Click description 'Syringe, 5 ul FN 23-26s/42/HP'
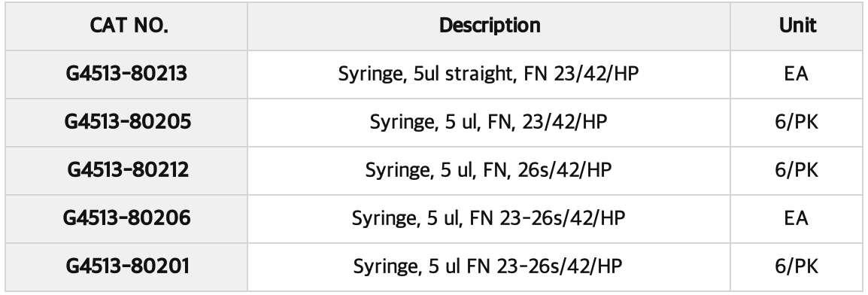 tap(487, 266)
